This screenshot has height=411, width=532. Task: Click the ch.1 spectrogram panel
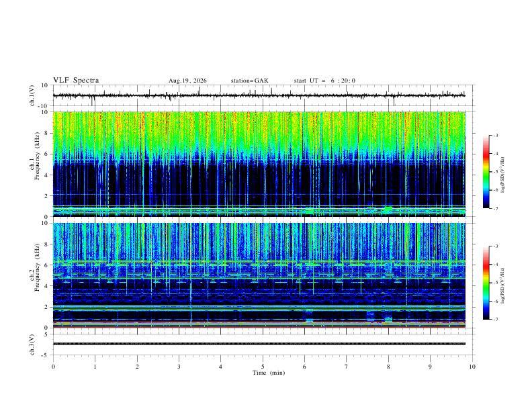tap(259, 164)
